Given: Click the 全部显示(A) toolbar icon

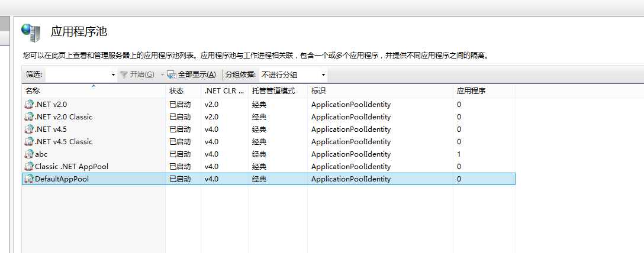Looking at the screenshot, I should (x=172, y=74).
